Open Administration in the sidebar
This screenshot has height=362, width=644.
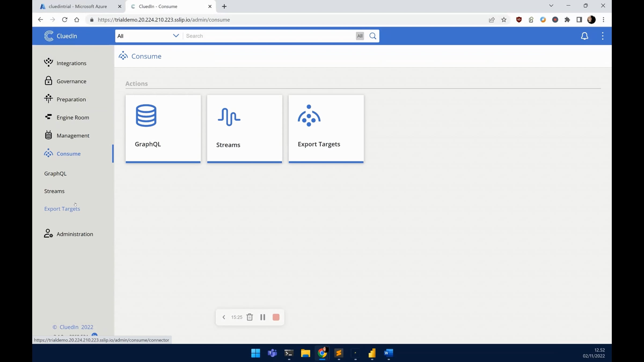(x=75, y=234)
